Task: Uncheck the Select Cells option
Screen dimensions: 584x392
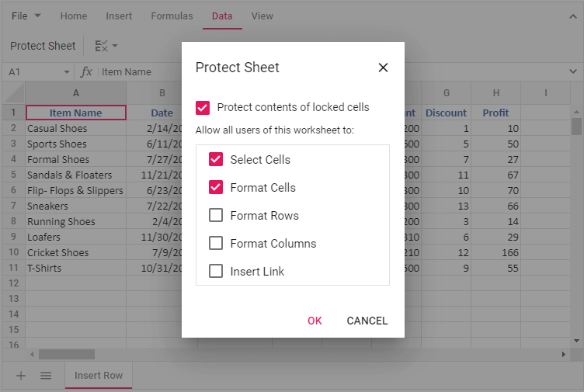Action: click(x=216, y=160)
